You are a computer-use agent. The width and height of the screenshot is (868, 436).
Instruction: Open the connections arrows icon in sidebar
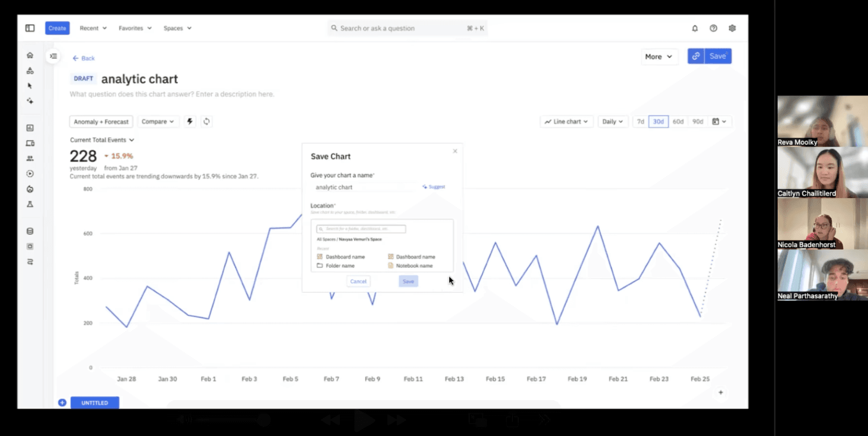point(30,261)
